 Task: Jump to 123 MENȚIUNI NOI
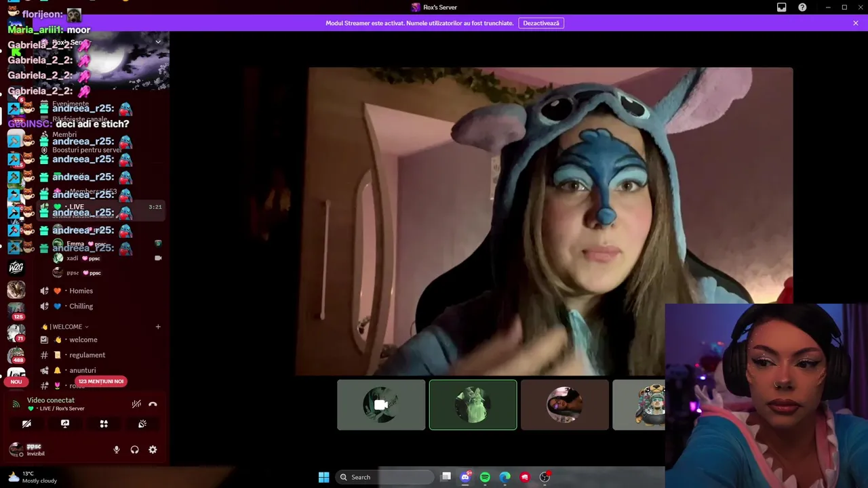[101, 381]
